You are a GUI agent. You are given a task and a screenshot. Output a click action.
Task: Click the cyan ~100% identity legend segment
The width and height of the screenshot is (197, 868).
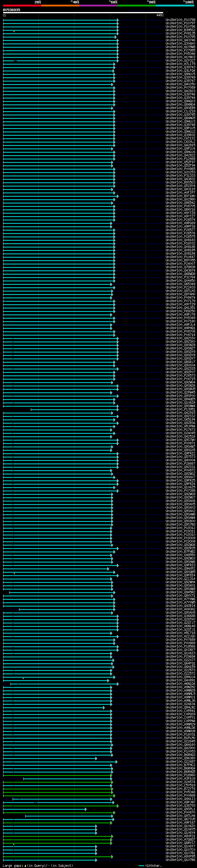(x=175, y=6)
